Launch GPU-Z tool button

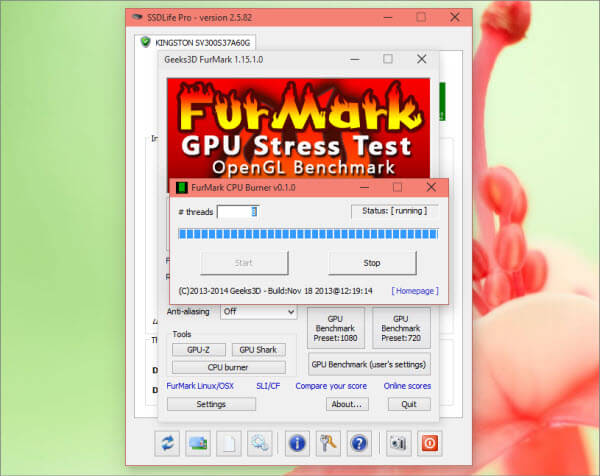[x=199, y=350]
